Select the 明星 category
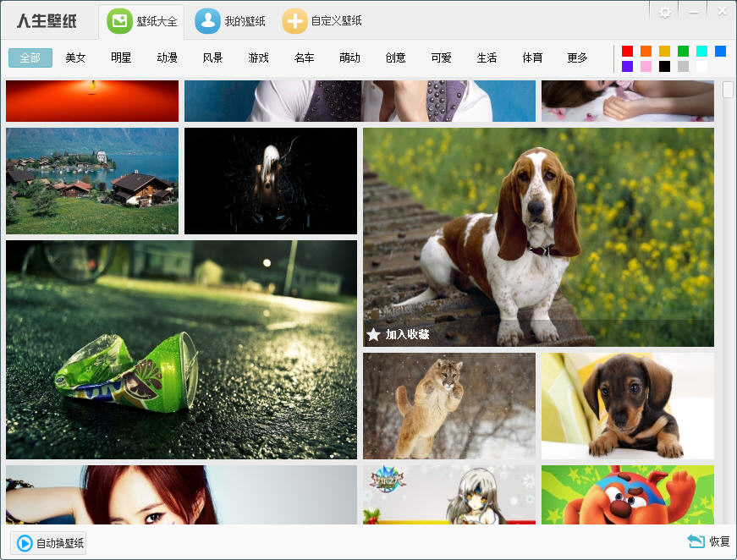 click(121, 58)
